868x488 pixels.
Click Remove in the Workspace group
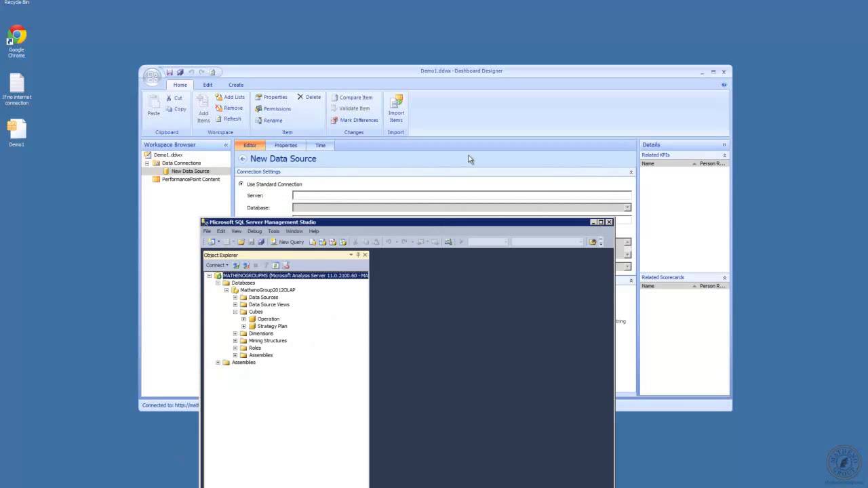pyautogui.click(x=229, y=108)
